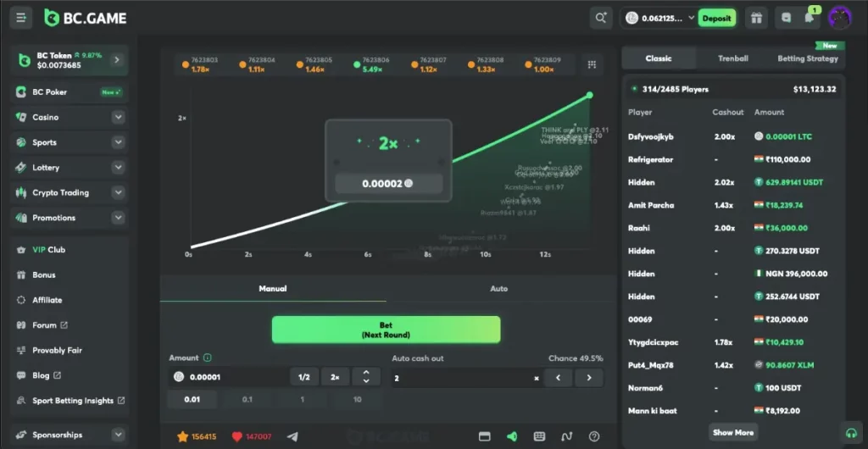This screenshot has width=868, height=449.
Task: Open the chat bubble icon
Action: tap(786, 18)
